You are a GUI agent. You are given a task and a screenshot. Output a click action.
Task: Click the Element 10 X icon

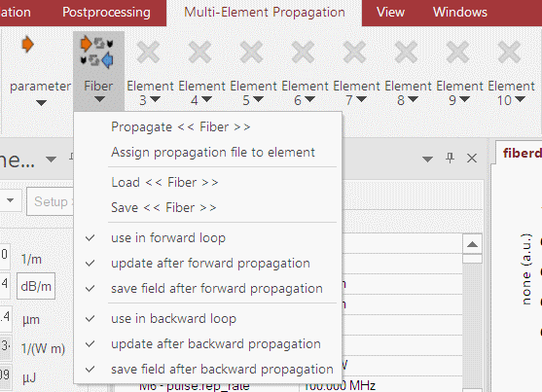[510, 53]
